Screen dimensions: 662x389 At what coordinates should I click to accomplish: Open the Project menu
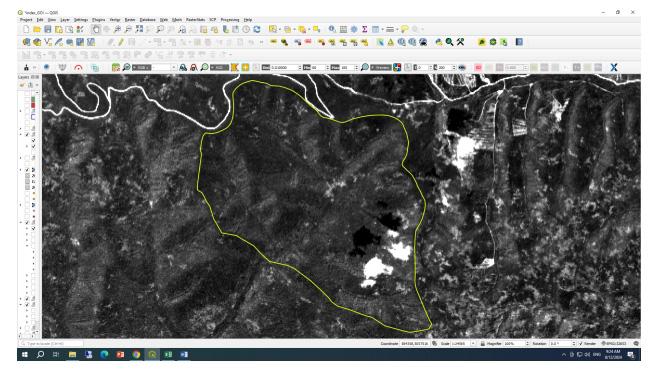[x=26, y=19]
